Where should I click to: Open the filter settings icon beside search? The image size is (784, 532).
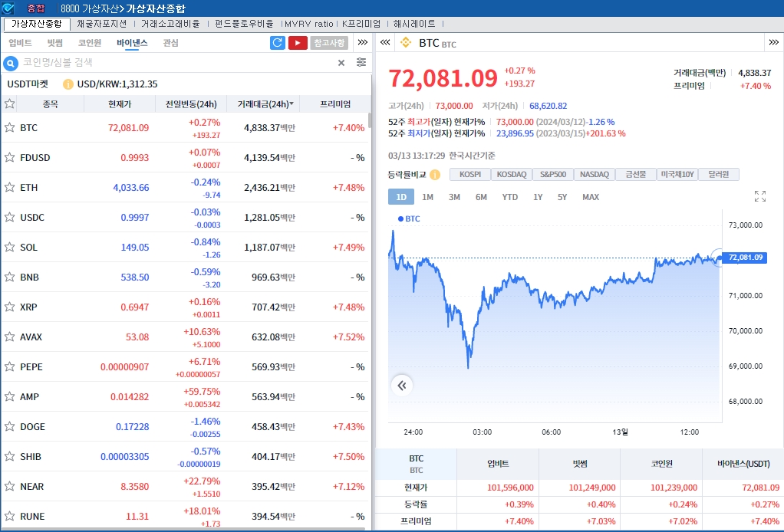pyautogui.click(x=361, y=63)
